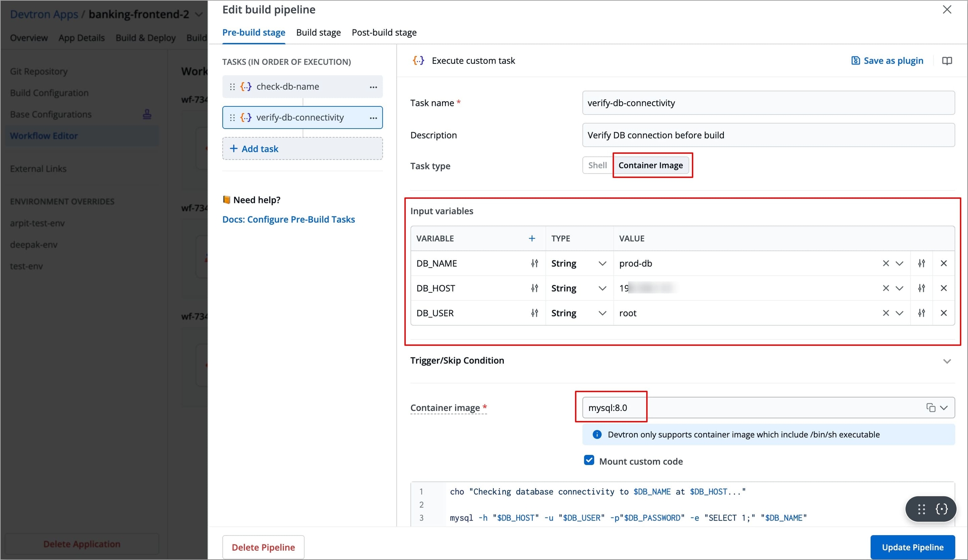This screenshot has width=968, height=560.
Task: Open DB_NAME variable settings slider icon
Action: pos(534,263)
